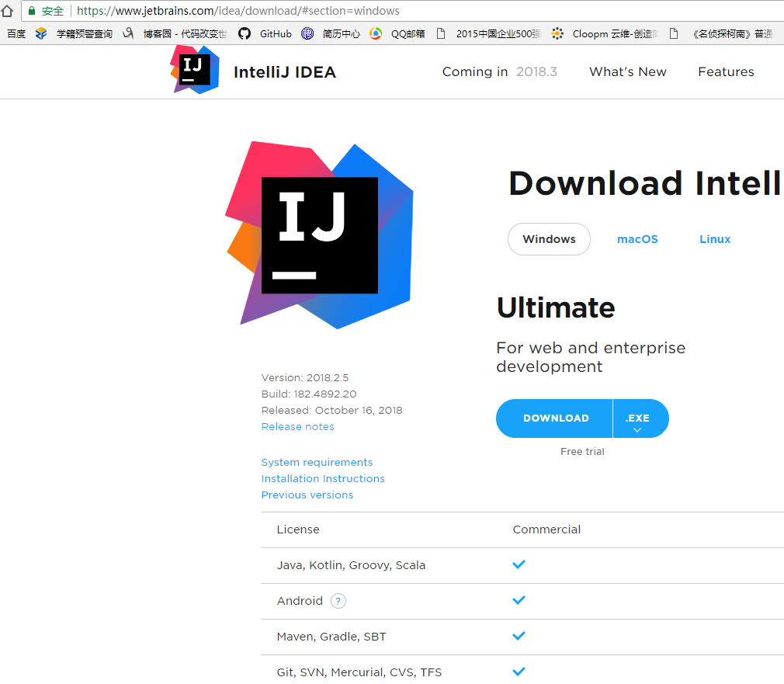The height and width of the screenshot is (684, 784).
Task: Open the 名侦探柯南 bookmark
Action: pyautogui.click(x=721, y=33)
